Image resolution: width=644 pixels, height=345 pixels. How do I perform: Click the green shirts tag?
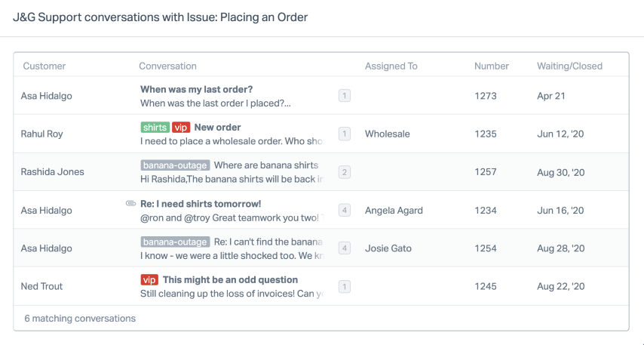(155, 128)
